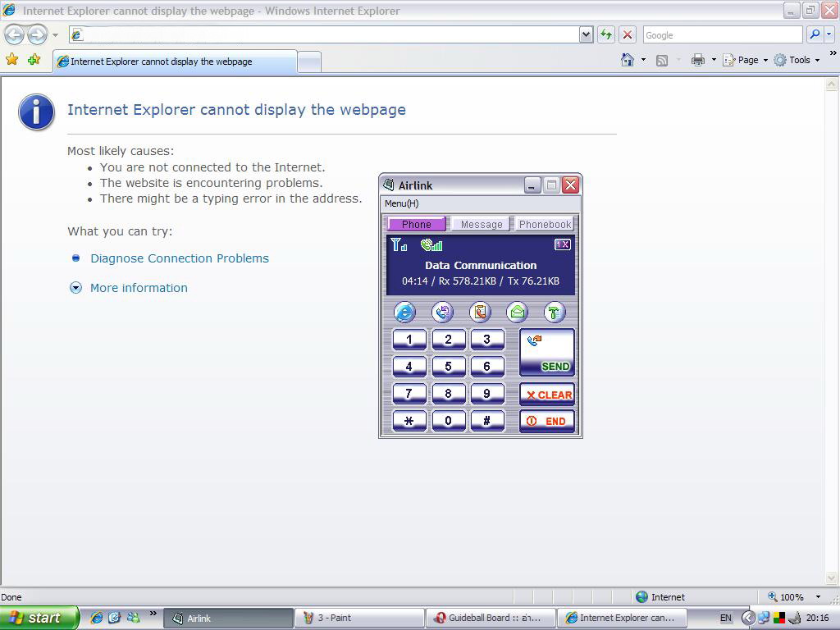Switch to 3 - Paint in taskbar

click(359, 618)
